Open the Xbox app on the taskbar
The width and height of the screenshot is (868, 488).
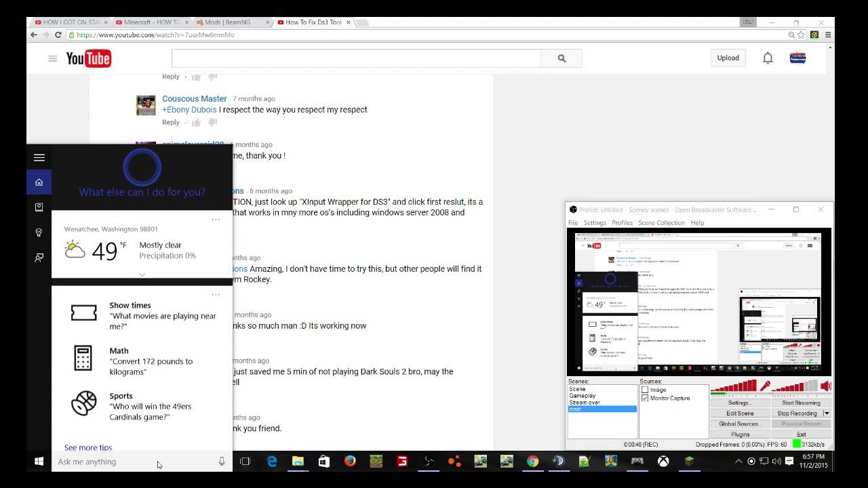pyautogui.click(x=663, y=462)
